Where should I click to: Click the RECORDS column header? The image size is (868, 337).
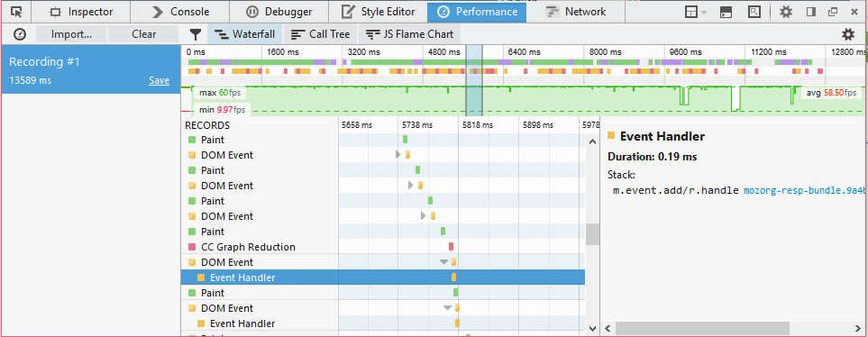tap(207, 125)
